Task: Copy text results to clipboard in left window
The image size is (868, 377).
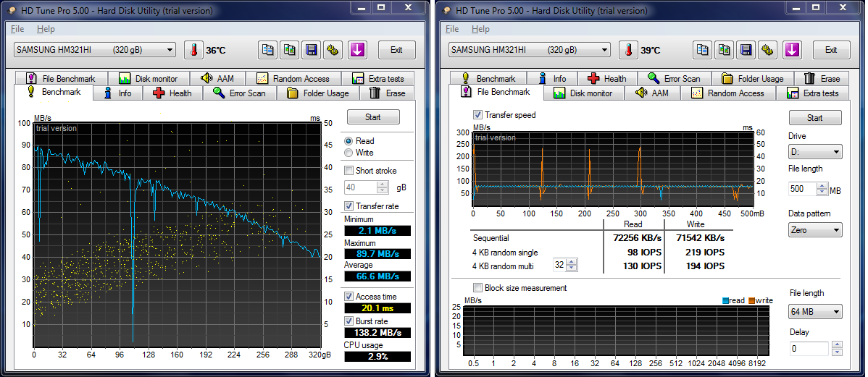Action: [x=269, y=50]
